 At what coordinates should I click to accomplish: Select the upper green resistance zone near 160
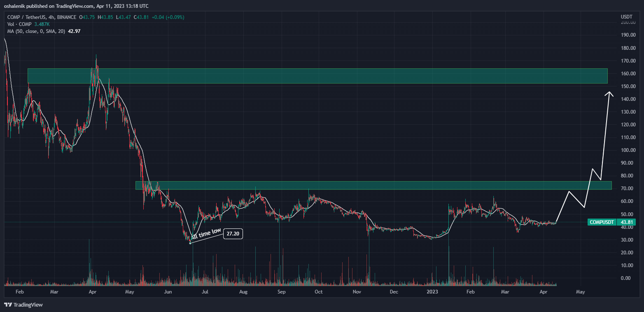click(x=317, y=76)
